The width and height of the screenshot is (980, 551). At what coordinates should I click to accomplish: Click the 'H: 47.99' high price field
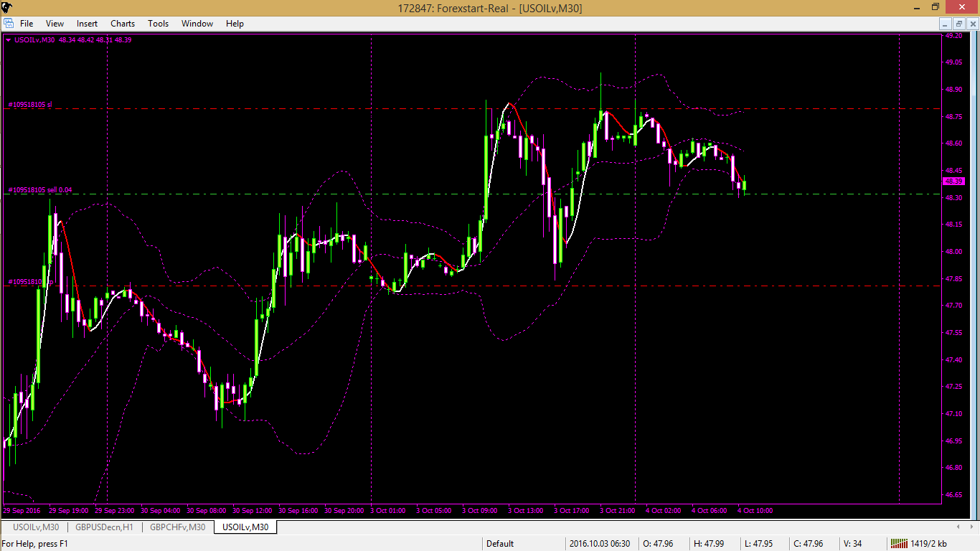(x=708, y=544)
